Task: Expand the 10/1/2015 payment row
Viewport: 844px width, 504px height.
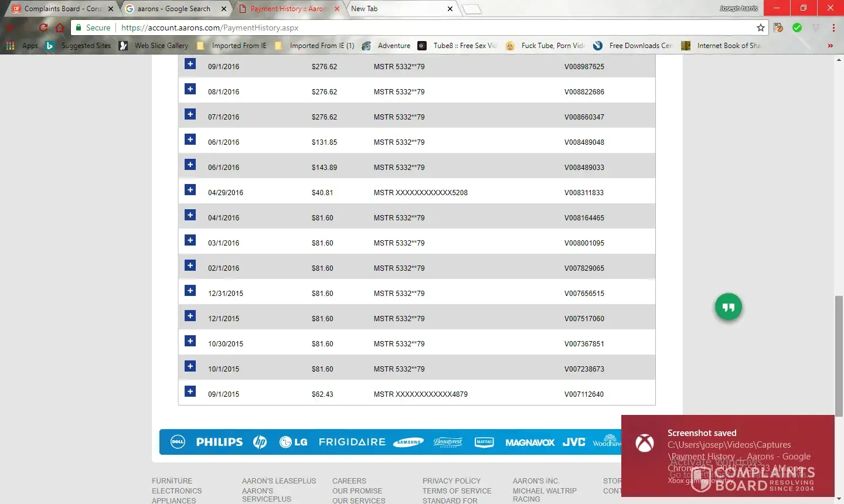Action: (x=190, y=366)
